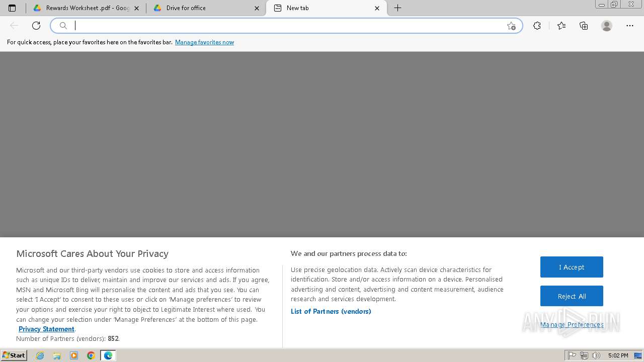Open Internet Explorer from taskbar
The image size is (644, 362).
40,355
